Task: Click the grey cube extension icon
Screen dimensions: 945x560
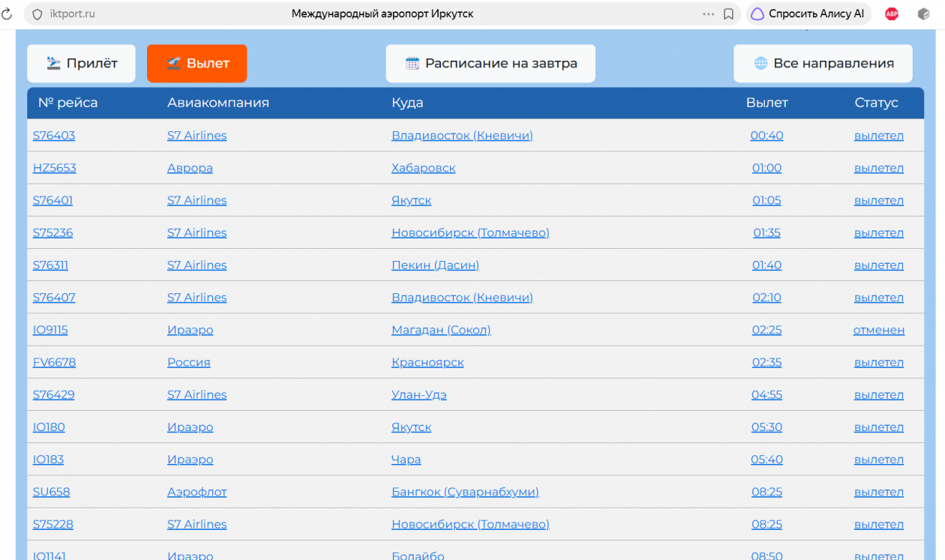Action: point(924,14)
